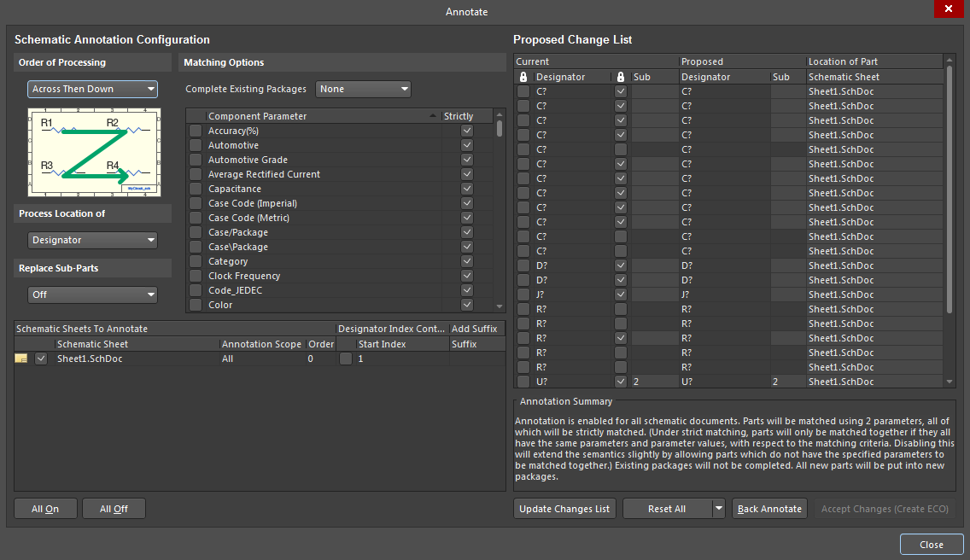Click the Update Changes List button
The width and height of the screenshot is (970, 560).
[x=564, y=508]
